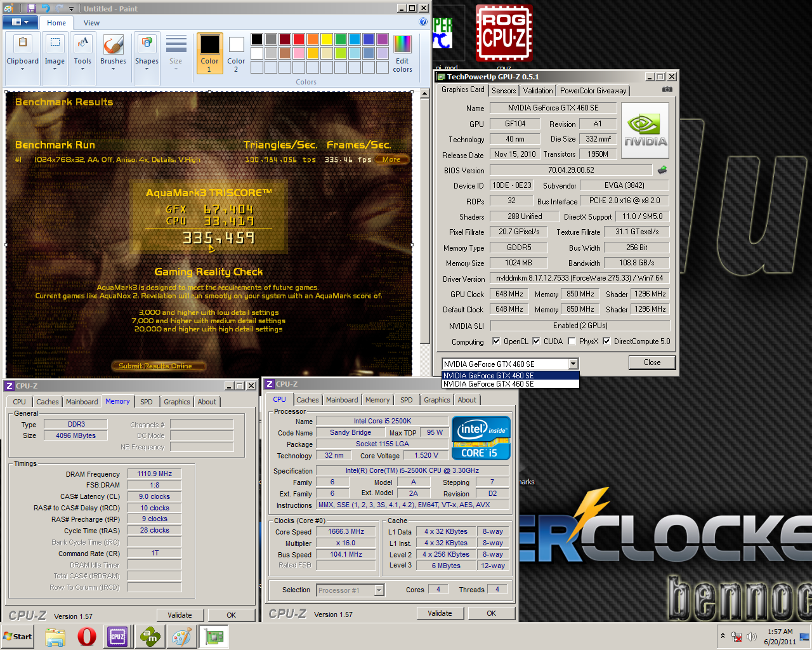The image size is (812, 650).
Task: Switch to Paint taskbar icon
Action: pyautogui.click(x=182, y=637)
